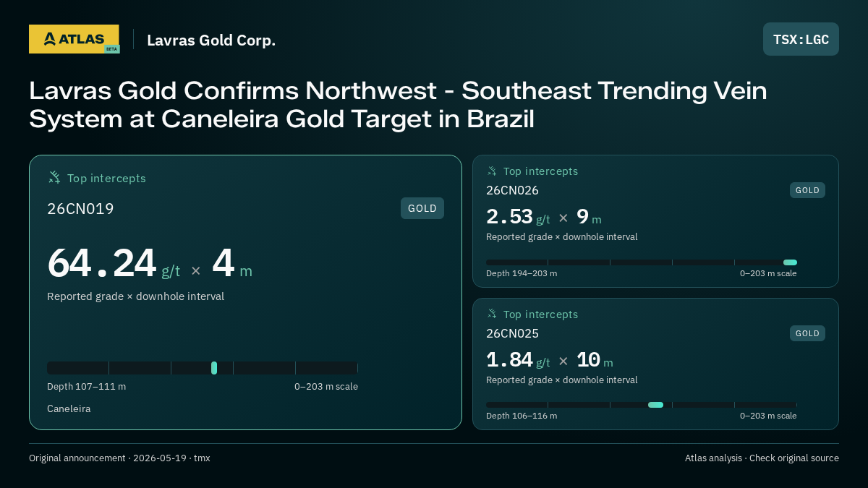The width and height of the screenshot is (868, 488).
Task: Click the Top intercepts label in 26CN026 card
Action: 540,171
